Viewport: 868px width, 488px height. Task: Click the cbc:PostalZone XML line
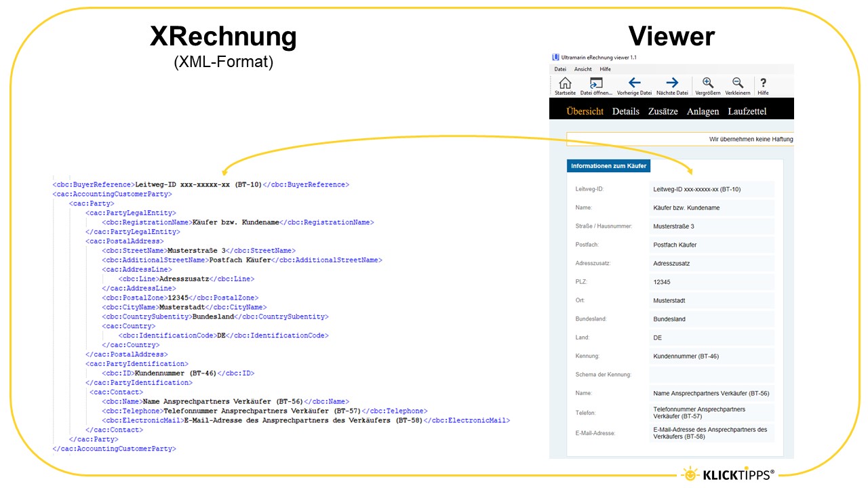(x=180, y=298)
